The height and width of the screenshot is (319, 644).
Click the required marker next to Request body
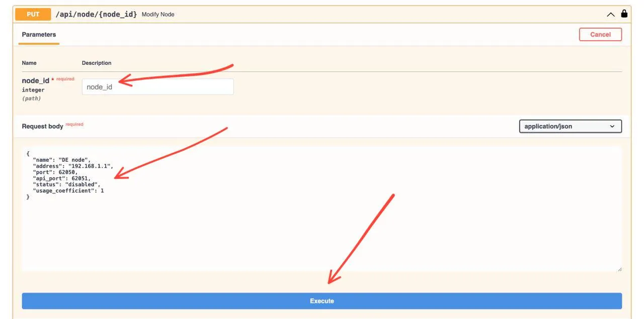click(74, 124)
